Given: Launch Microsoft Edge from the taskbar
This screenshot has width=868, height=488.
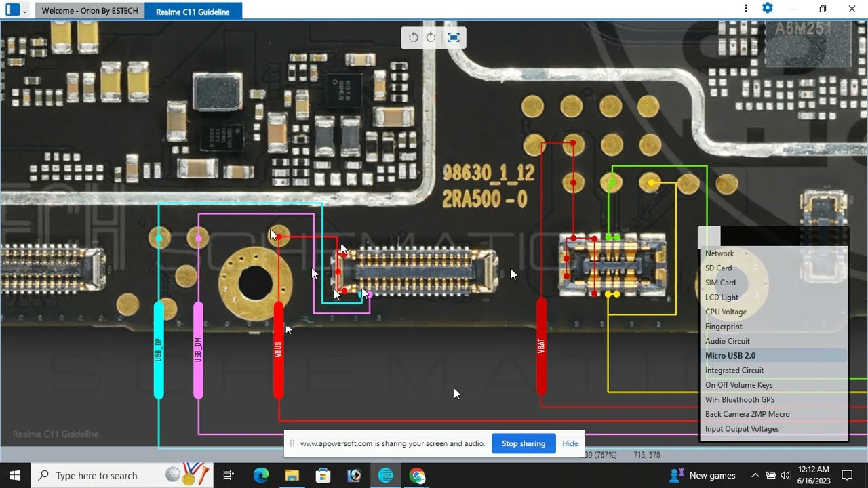Looking at the screenshot, I should pos(261,475).
